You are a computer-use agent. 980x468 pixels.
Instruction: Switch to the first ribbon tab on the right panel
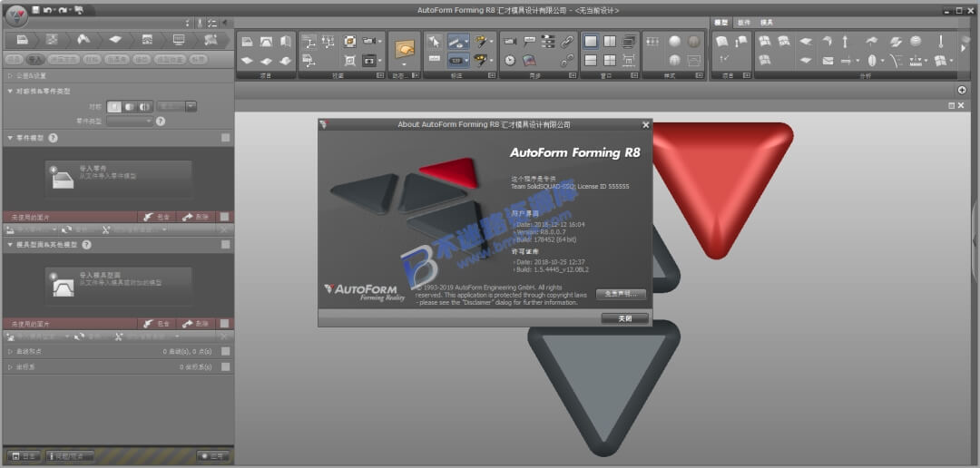click(x=721, y=23)
